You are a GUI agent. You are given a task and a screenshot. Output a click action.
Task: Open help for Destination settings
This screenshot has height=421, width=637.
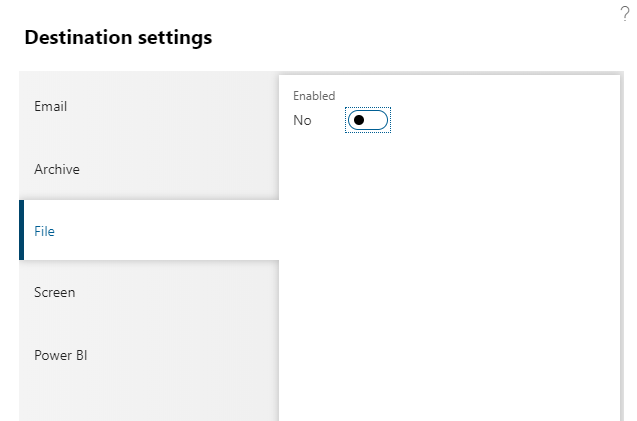click(625, 14)
